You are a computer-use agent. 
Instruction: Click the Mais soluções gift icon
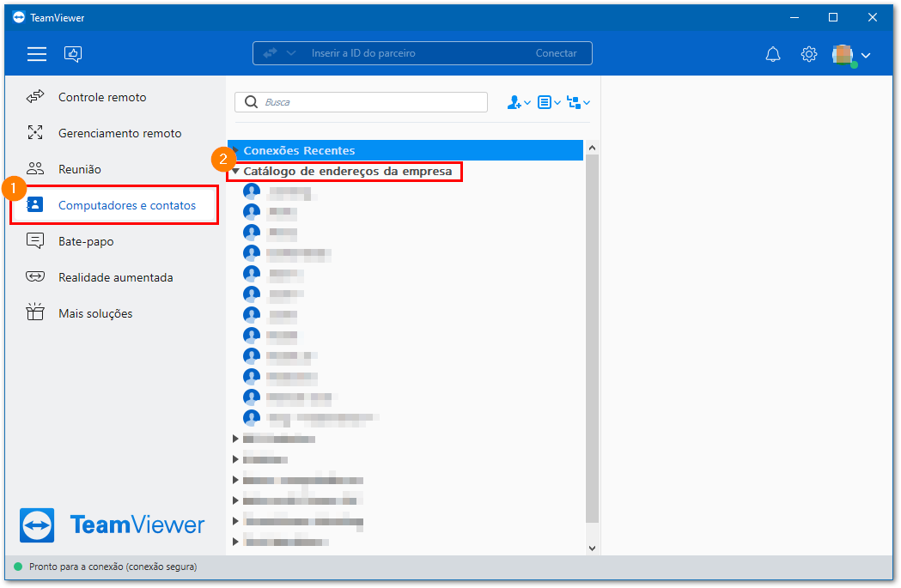click(35, 312)
